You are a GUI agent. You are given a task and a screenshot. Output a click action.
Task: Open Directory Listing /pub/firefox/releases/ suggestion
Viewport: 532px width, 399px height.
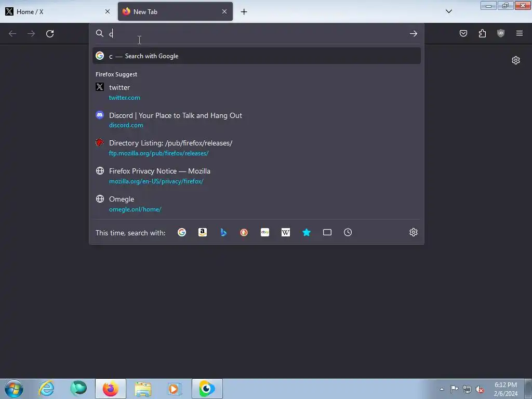257,148
